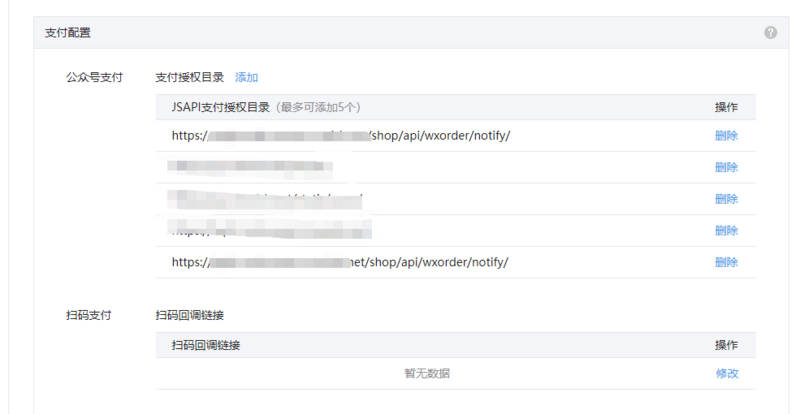
Task: Click 修改 to edit scan callback link
Action: pyautogui.click(x=727, y=374)
